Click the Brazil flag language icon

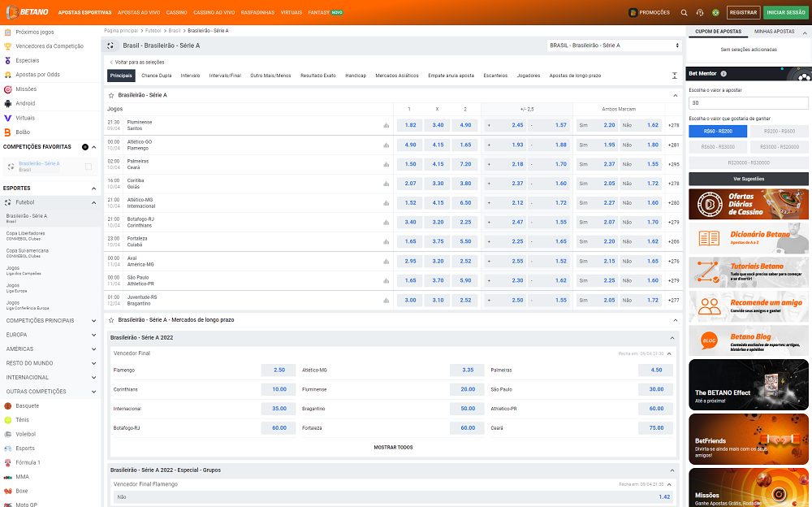[x=715, y=12]
